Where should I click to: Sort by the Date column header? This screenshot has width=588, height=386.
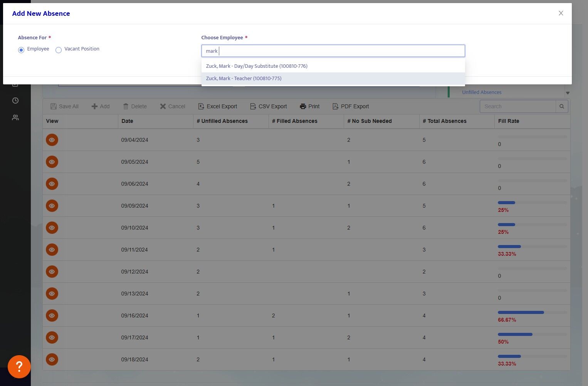(156, 121)
